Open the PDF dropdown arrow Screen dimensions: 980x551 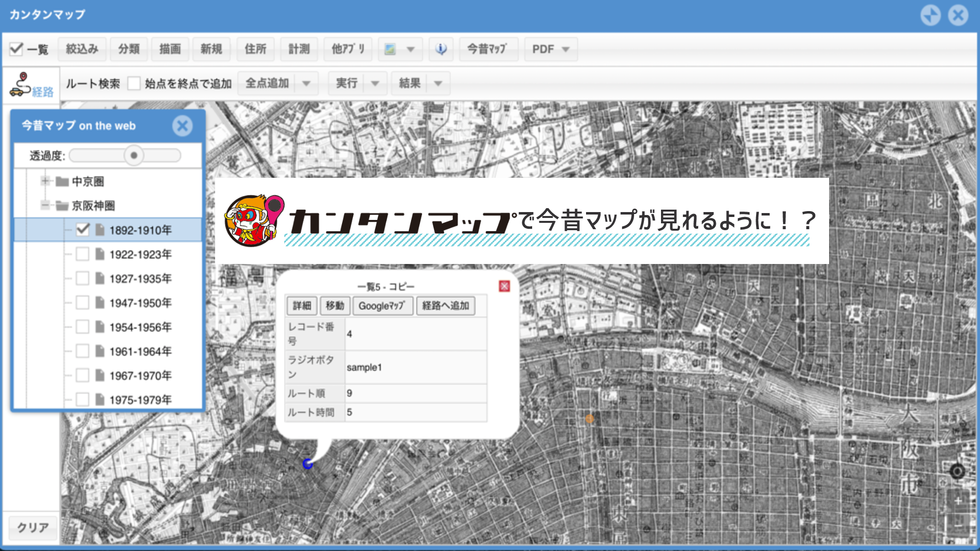pyautogui.click(x=566, y=49)
